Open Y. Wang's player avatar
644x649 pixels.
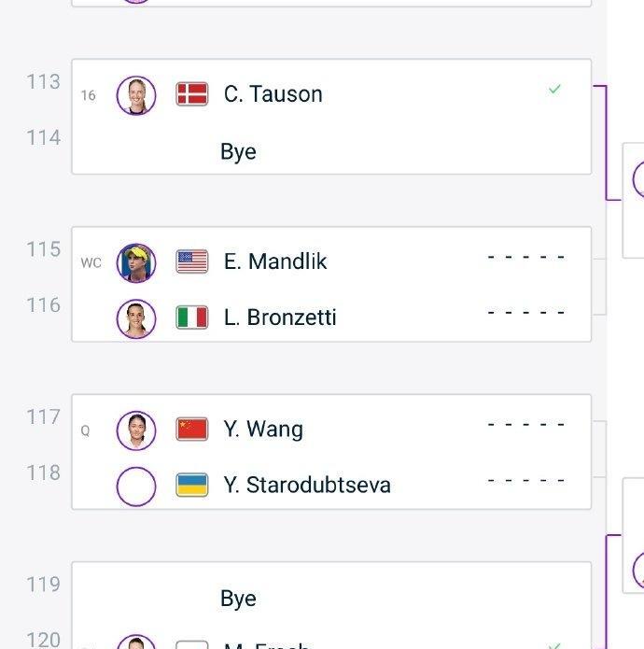click(136, 430)
